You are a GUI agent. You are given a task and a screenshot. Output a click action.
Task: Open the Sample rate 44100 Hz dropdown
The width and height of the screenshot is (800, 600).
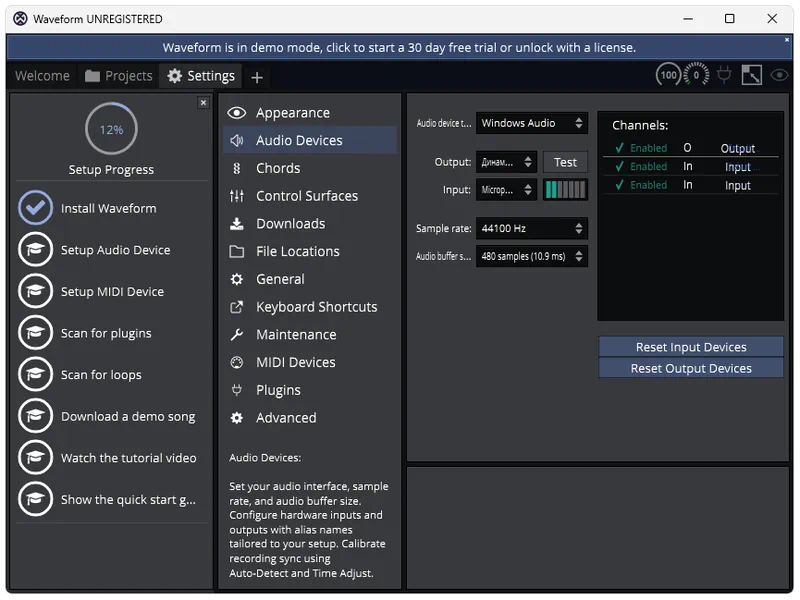click(x=532, y=228)
